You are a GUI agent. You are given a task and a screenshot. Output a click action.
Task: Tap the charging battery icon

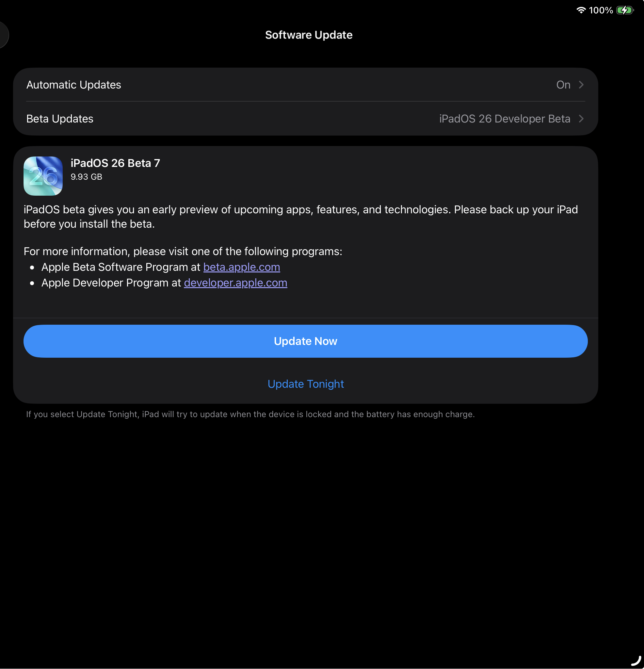(x=625, y=10)
